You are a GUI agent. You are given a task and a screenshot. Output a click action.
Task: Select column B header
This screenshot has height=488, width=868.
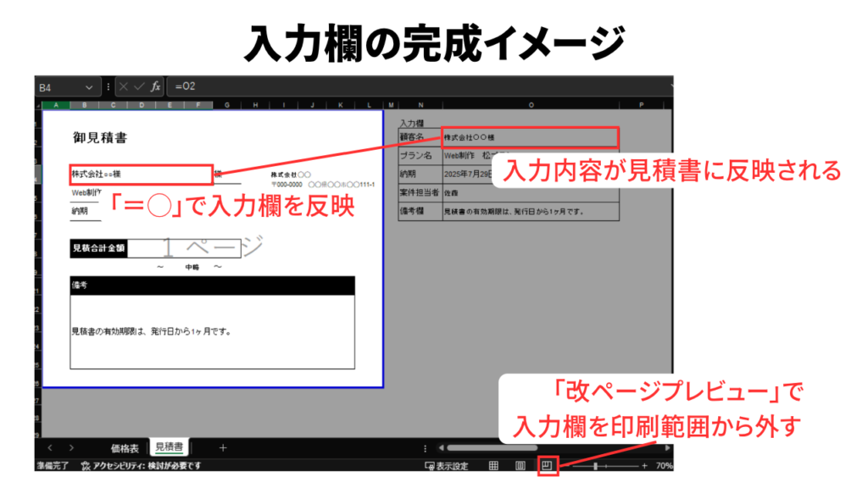[x=84, y=105]
